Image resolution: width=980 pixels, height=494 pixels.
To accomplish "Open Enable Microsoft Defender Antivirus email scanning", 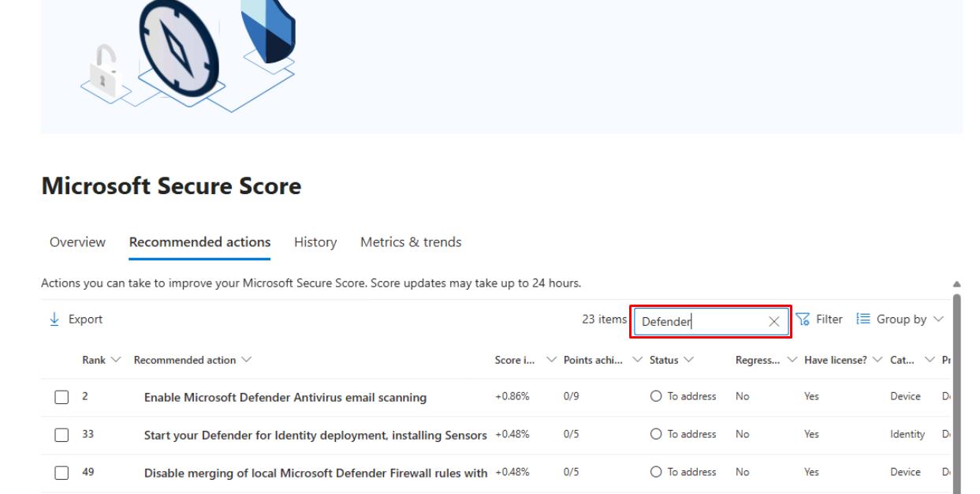I will pos(285,398).
